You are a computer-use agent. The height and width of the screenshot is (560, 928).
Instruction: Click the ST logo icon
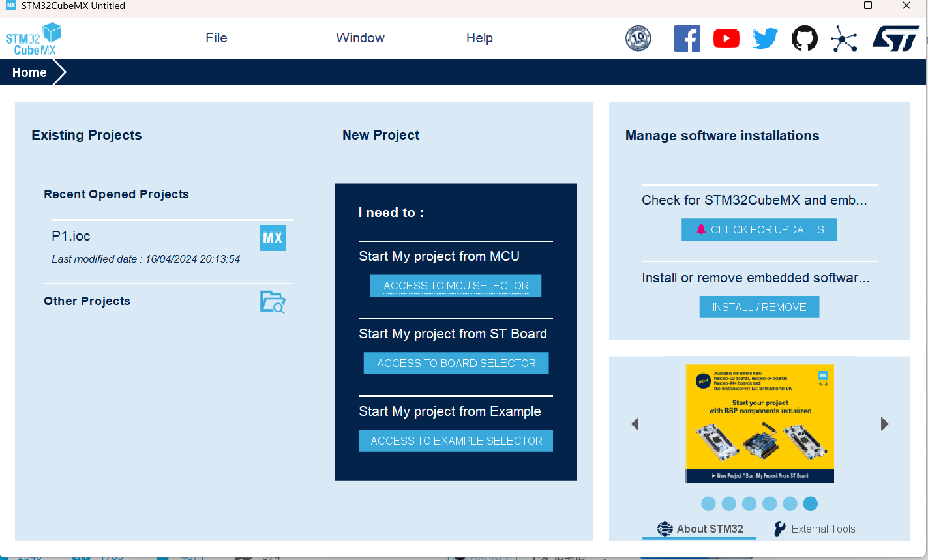tap(896, 38)
